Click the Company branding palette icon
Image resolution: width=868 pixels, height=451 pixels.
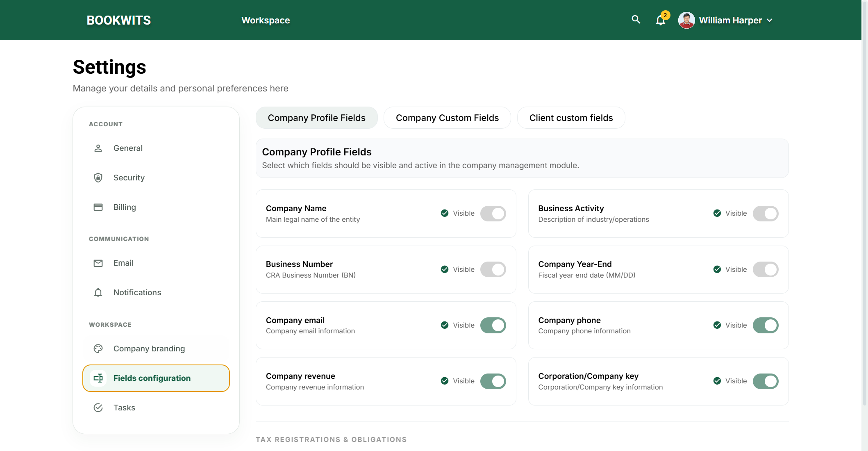point(98,348)
